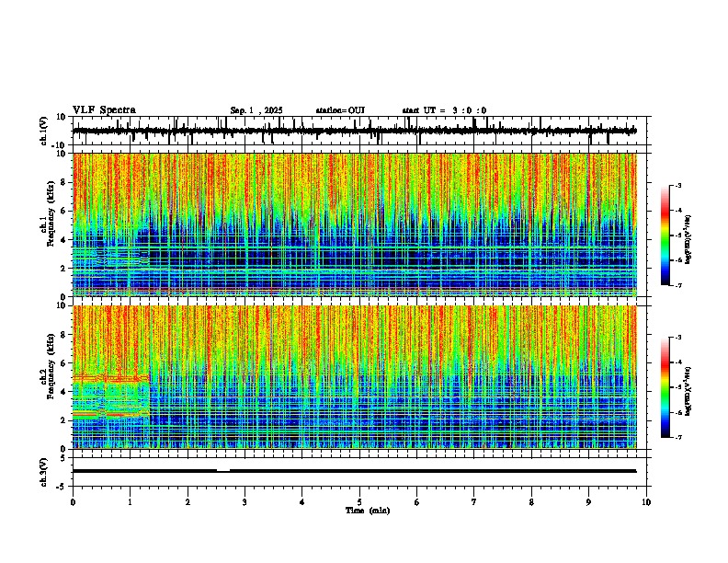Screen dimensions: 728x563
Task: Click the "0" tick on the time axis
Action: tap(73, 502)
